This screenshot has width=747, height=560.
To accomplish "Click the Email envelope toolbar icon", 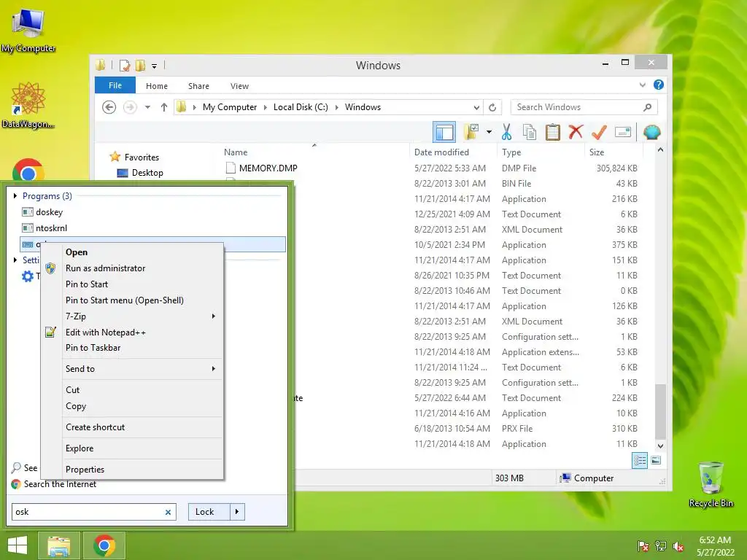I will (623, 132).
